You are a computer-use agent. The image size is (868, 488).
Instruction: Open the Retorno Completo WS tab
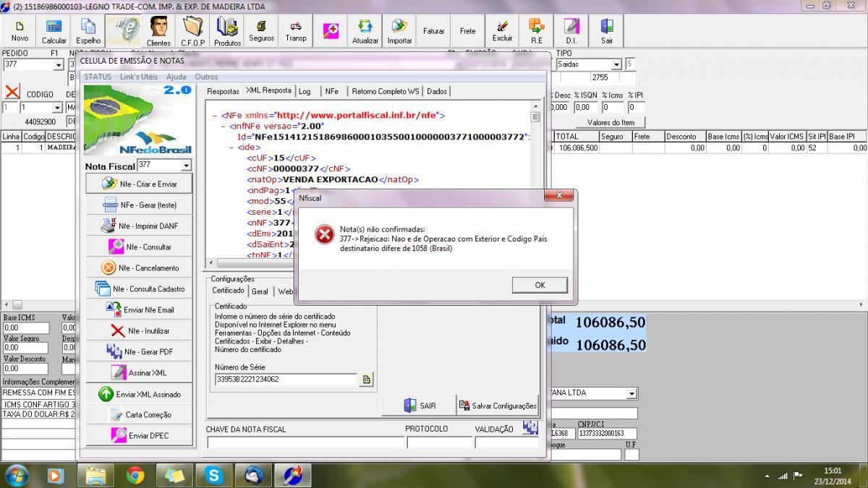pos(384,91)
